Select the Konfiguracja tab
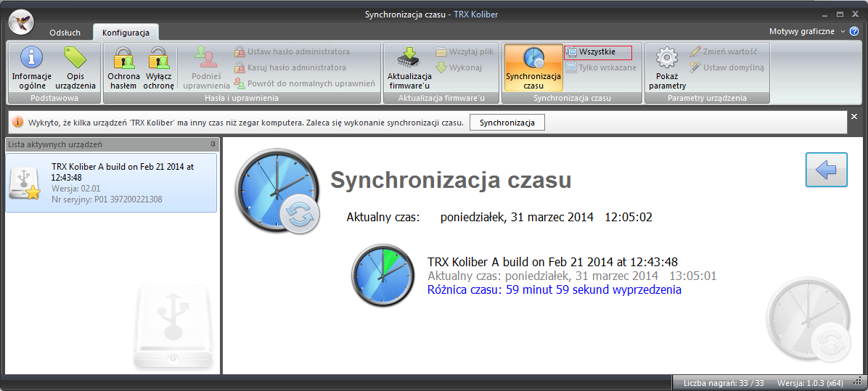Screen dimensions: 868x391 (x=126, y=33)
